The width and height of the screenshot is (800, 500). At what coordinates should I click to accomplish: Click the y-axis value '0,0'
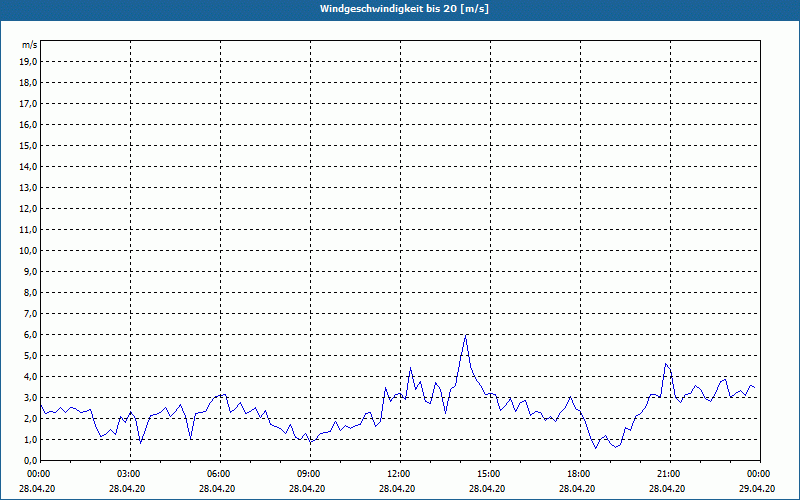click(30, 461)
